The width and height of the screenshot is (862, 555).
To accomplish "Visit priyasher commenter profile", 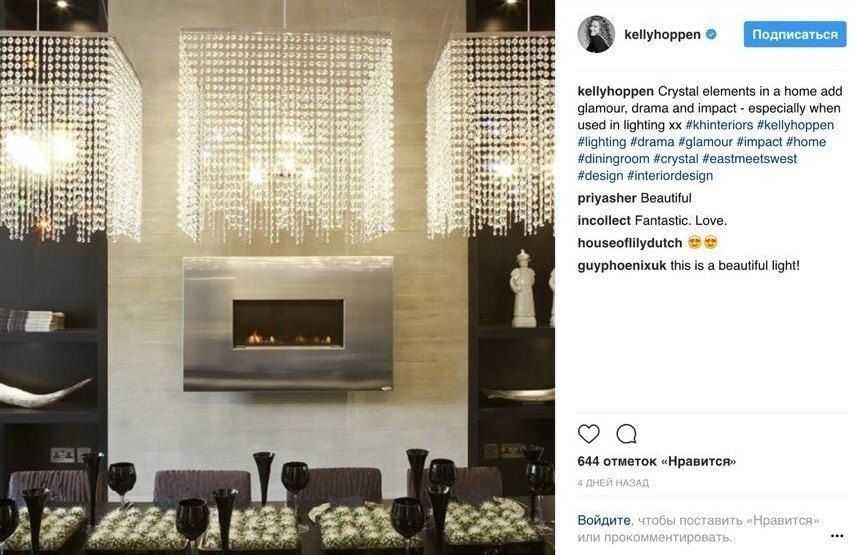I will pyautogui.click(x=607, y=198).
